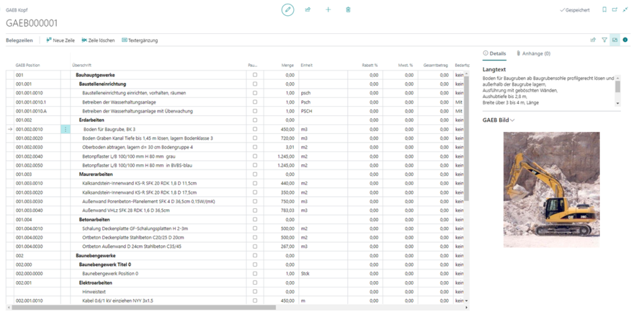644x320 pixels.
Task: Click the excavator GAEB image
Action: pyautogui.click(x=552, y=189)
